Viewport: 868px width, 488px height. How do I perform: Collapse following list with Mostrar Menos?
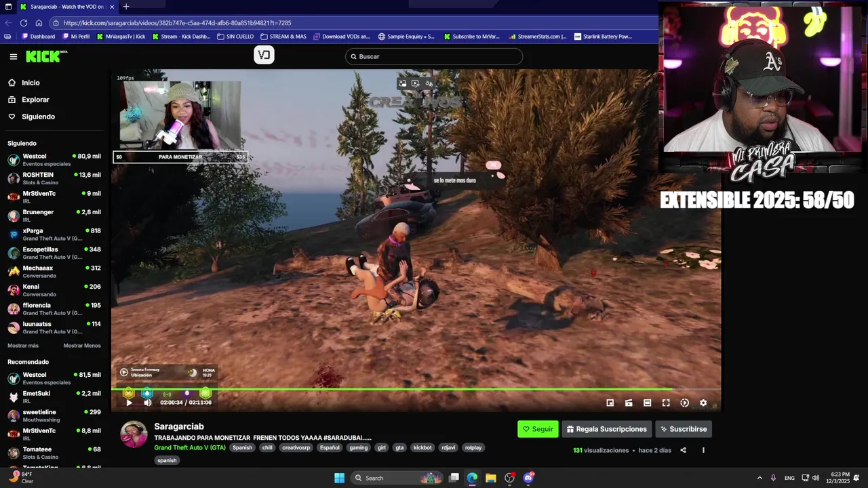tap(82, 346)
